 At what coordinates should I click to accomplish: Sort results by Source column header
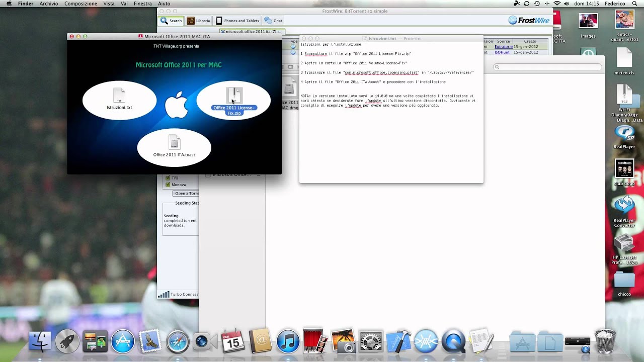503,41
